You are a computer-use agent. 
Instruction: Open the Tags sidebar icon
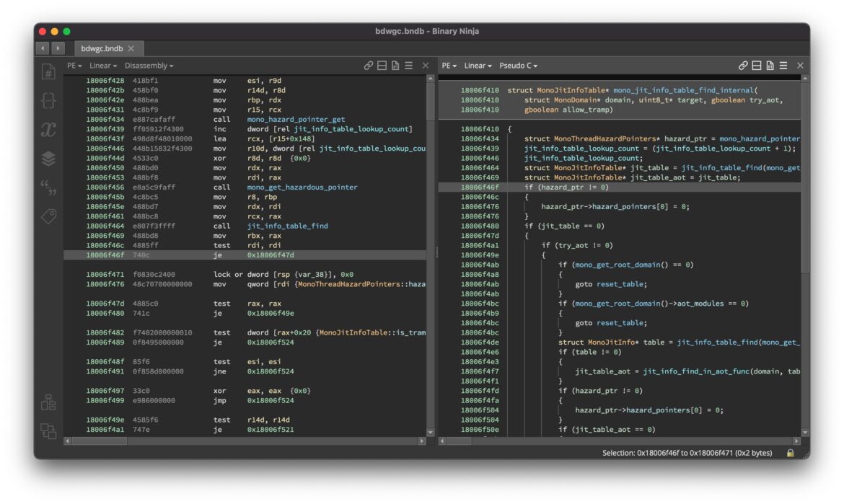click(48, 216)
